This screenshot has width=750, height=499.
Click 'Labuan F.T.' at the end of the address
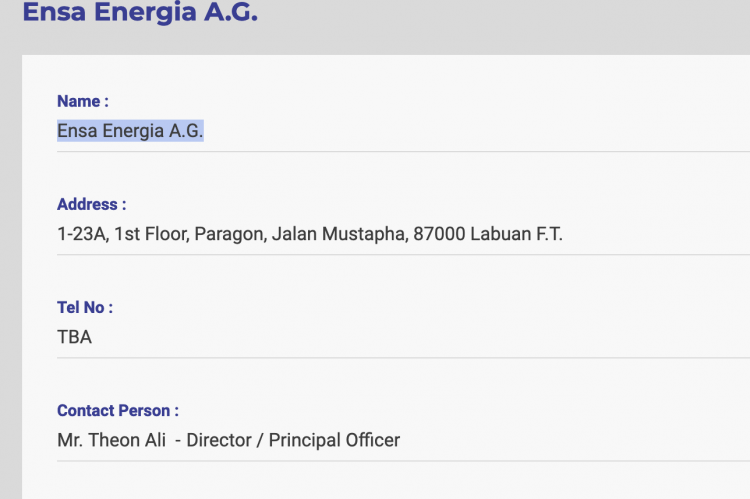tap(516, 234)
